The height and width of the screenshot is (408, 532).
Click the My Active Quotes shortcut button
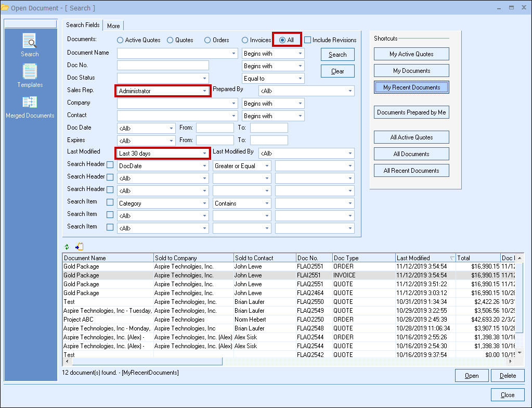click(x=411, y=54)
